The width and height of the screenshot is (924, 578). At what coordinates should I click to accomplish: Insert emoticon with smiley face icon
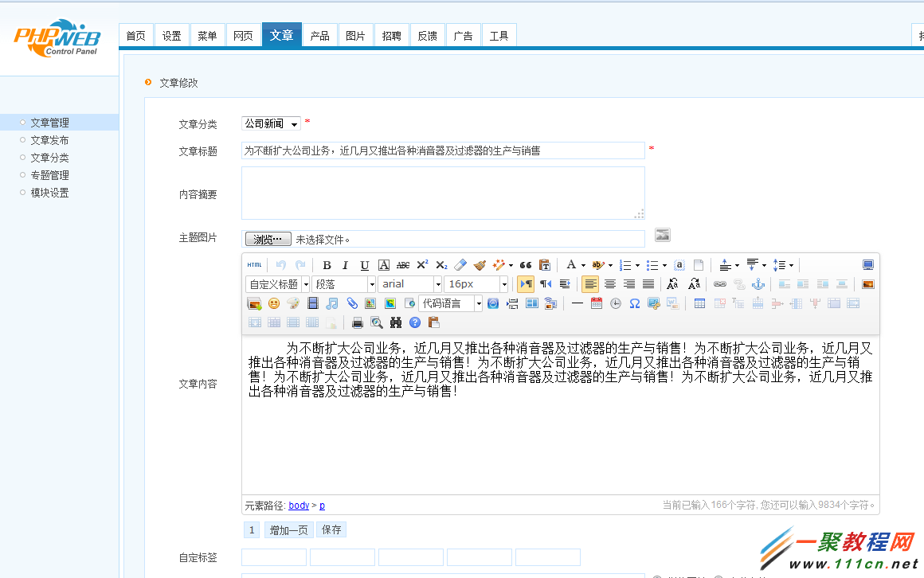[x=274, y=303]
